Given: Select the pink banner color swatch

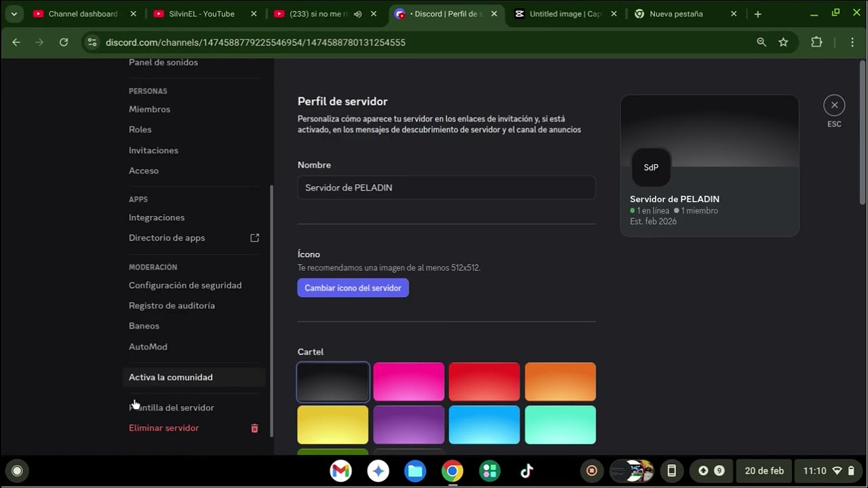Looking at the screenshot, I should 409,382.
